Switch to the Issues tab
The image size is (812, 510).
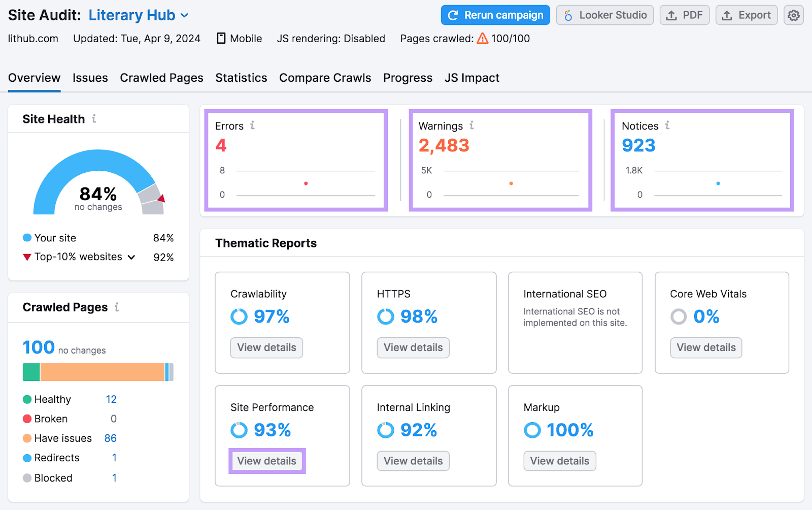(x=90, y=78)
